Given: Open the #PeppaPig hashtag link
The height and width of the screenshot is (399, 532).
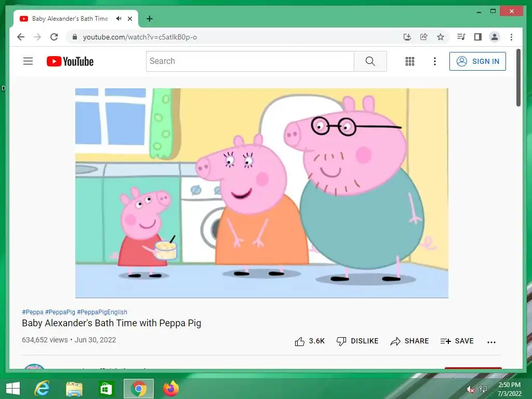Looking at the screenshot, I should pos(60,312).
